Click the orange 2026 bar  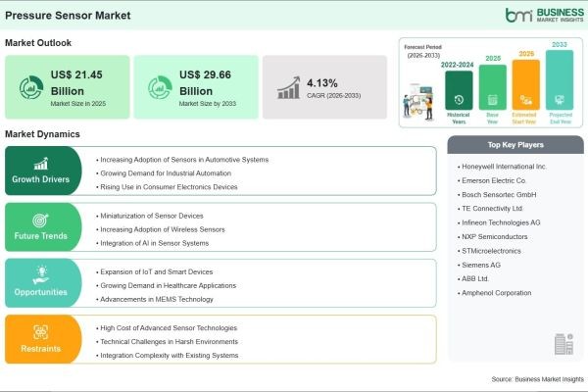tap(525, 84)
